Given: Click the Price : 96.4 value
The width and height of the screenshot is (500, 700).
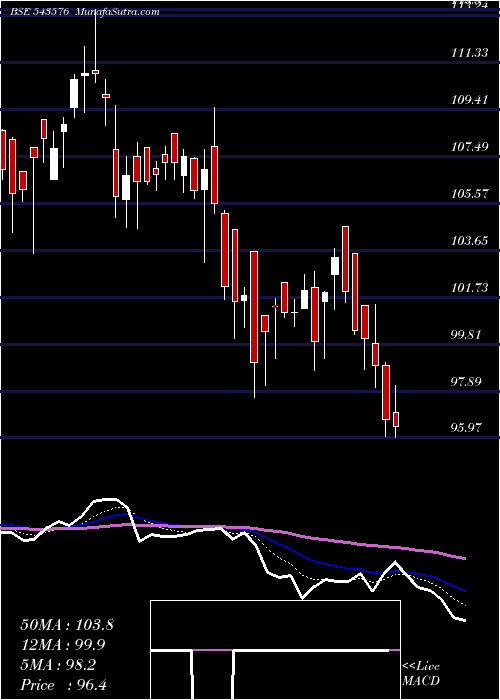Looking at the screenshot, I should tap(63, 685).
